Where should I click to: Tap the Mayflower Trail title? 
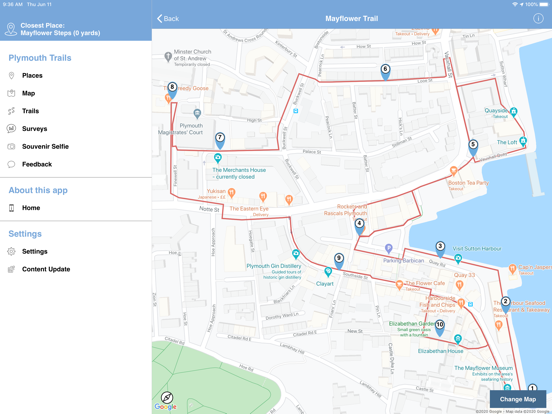point(351,19)
